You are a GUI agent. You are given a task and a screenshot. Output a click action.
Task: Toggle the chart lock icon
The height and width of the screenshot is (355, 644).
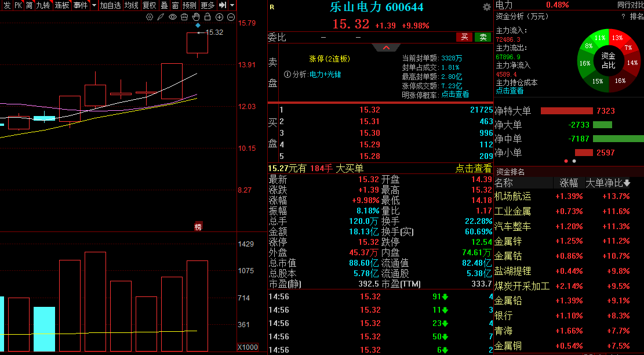tap(208, 17)
